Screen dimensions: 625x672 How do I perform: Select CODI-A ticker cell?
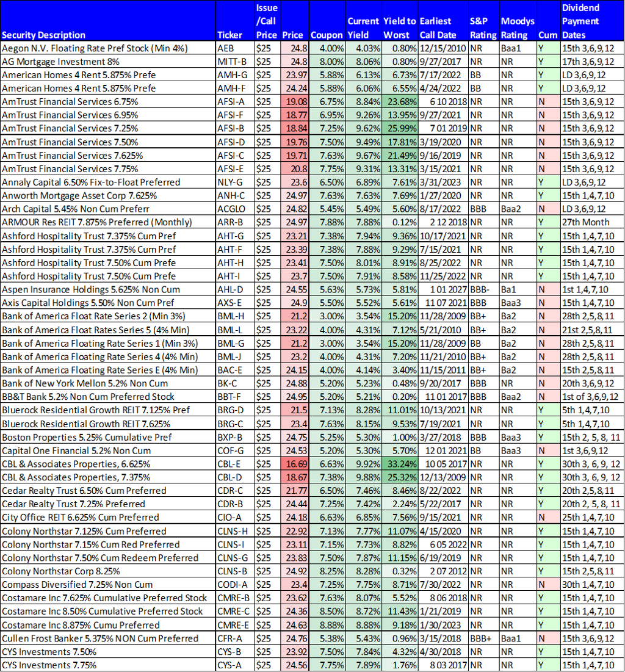[235, 585]
